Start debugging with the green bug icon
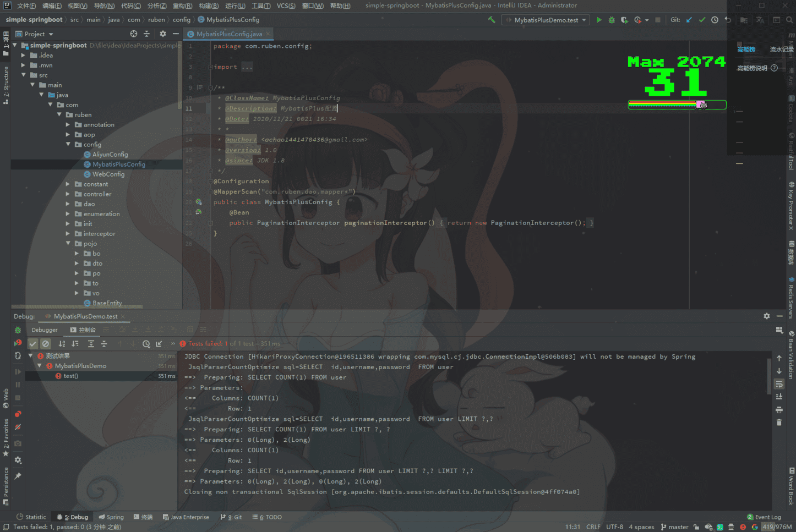This screenshot has width=796, height=532. [612, 20]
